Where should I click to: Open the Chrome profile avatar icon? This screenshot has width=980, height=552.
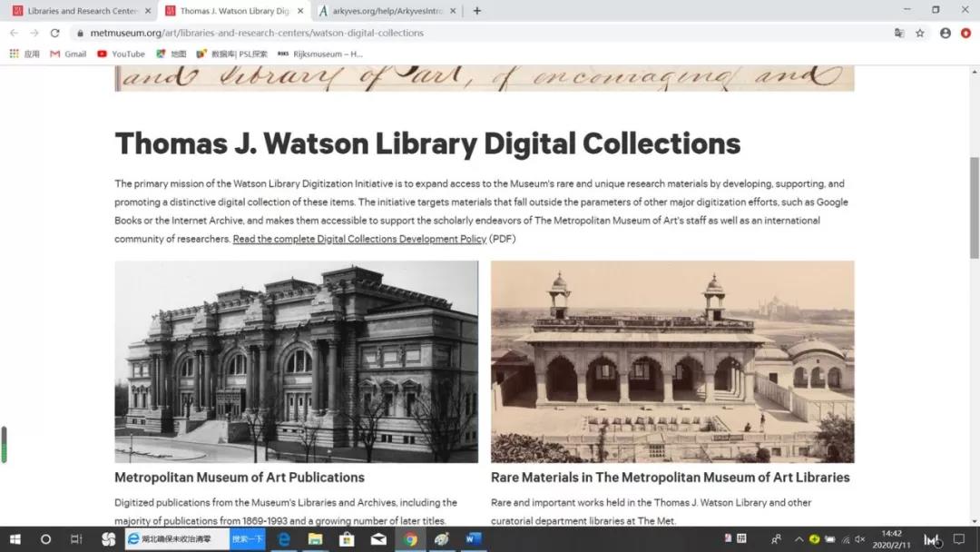pos(946,33)
